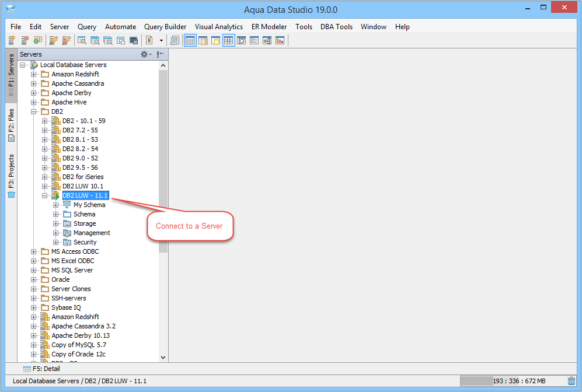Viewport: 582px width, 392px height.
Task: Click the second query window magnifier icon
Action: (95, 40)
